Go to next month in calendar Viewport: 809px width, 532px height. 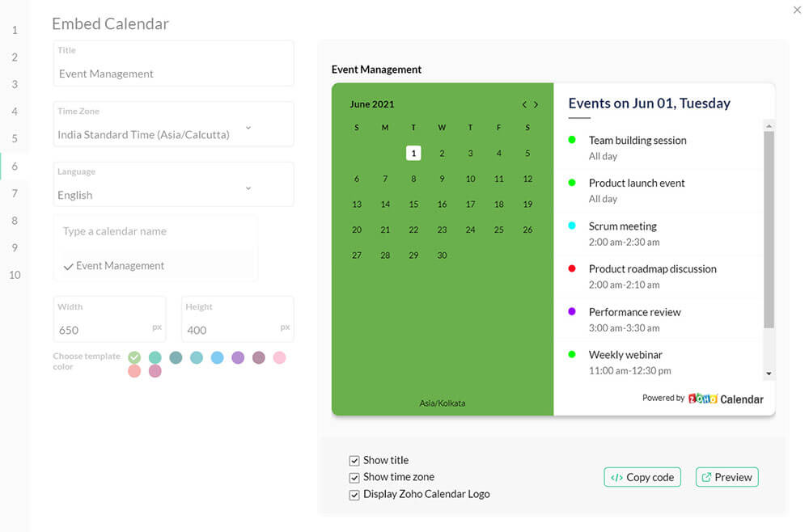pos(536,104)
